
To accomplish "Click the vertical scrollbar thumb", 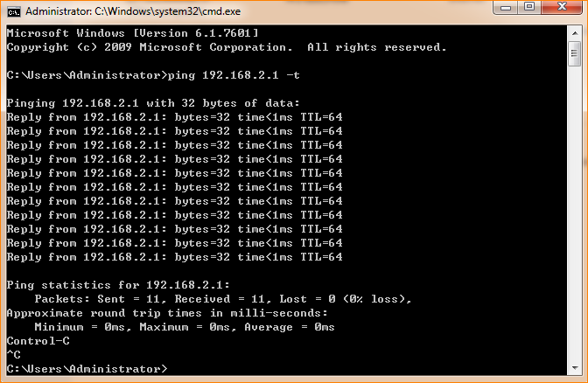I will pyautogui.click(x=574, y=54).
